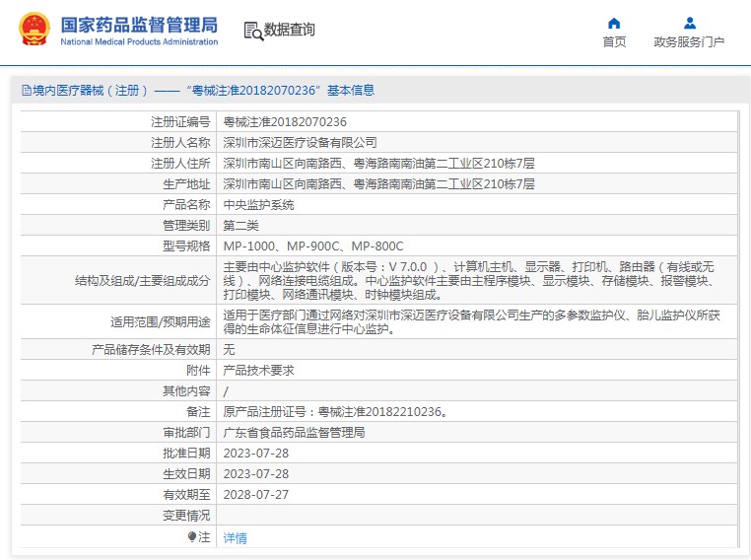
Task: Click the 生产地址 address value
Action: click(378, 184)
